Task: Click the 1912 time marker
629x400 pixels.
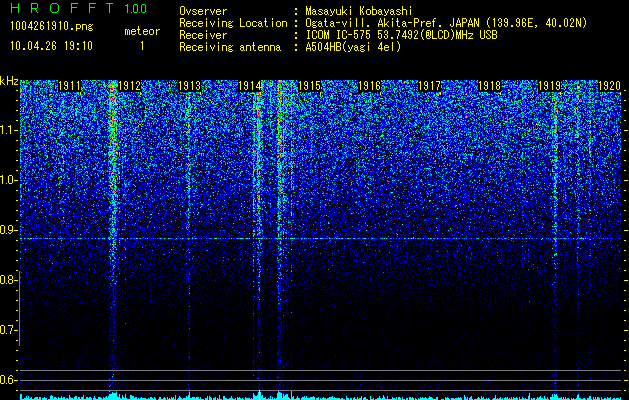Action: 130,86
